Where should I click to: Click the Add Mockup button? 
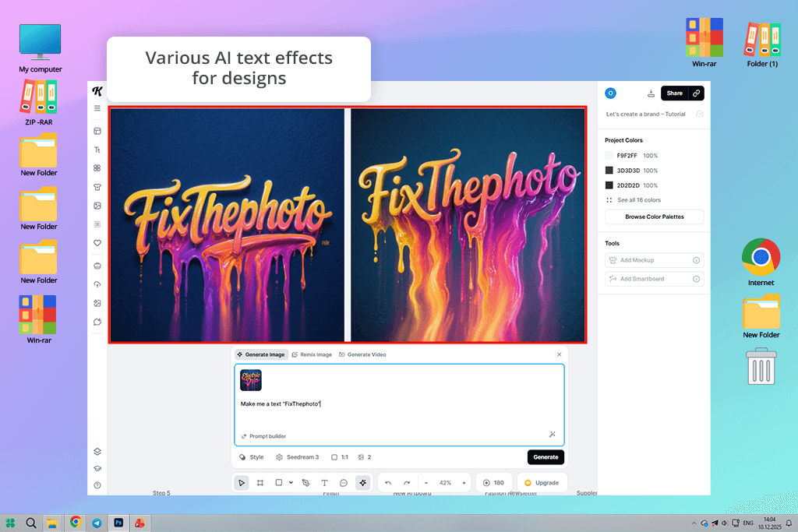point(655,260)
